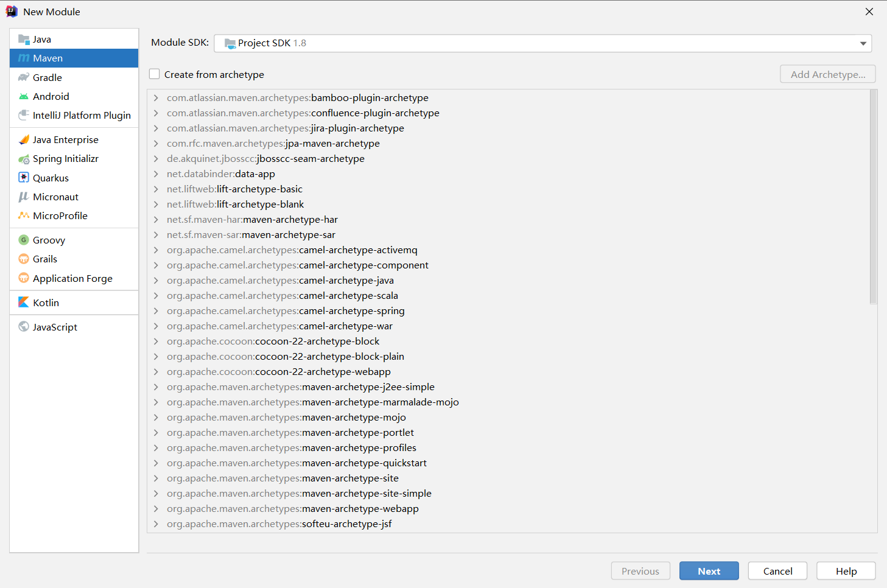Select camel-archetype-spring row

tap(508, 311)
